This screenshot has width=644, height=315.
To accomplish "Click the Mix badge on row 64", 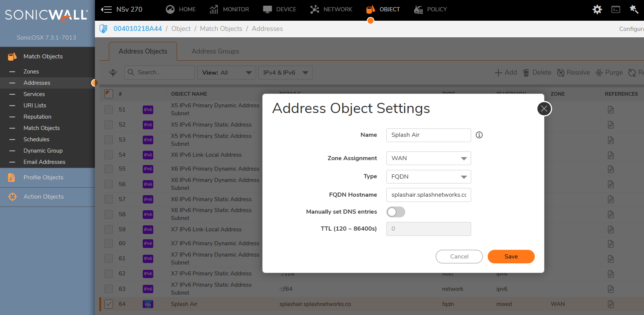I will tap(148, 304).
